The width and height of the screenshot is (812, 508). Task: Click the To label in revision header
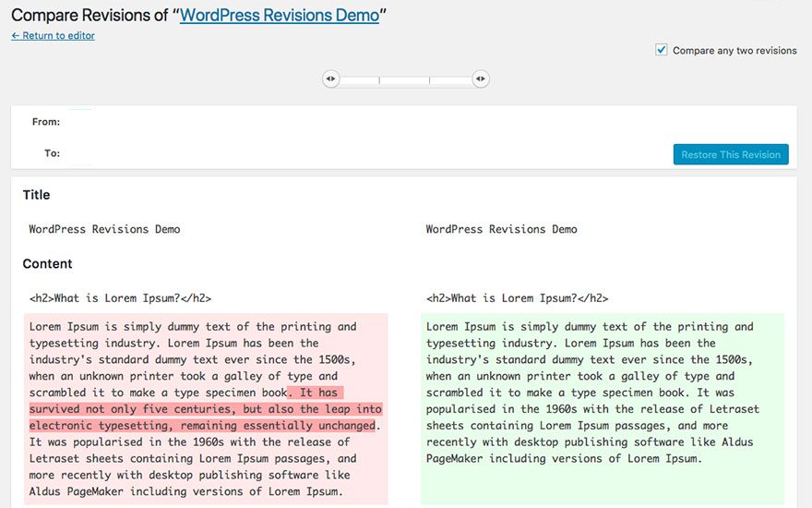(52, 153)
